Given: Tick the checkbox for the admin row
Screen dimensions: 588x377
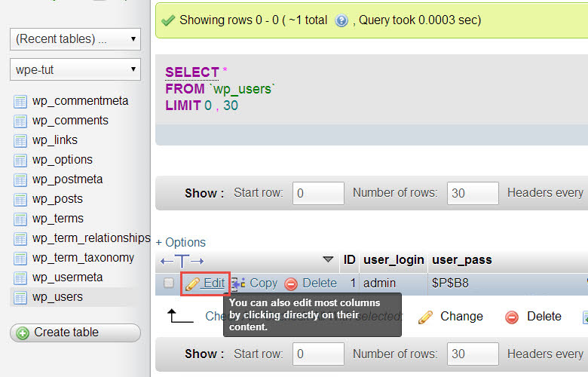Looking at the screenshot, I should 169,283.
